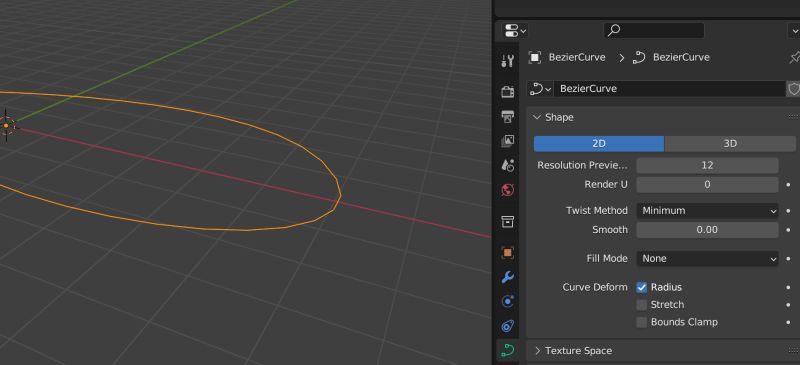Image resolution: width=800 pixels, height=365 pixels.
Task: Animate the Twist Method property dot
Action: [789, 210]
